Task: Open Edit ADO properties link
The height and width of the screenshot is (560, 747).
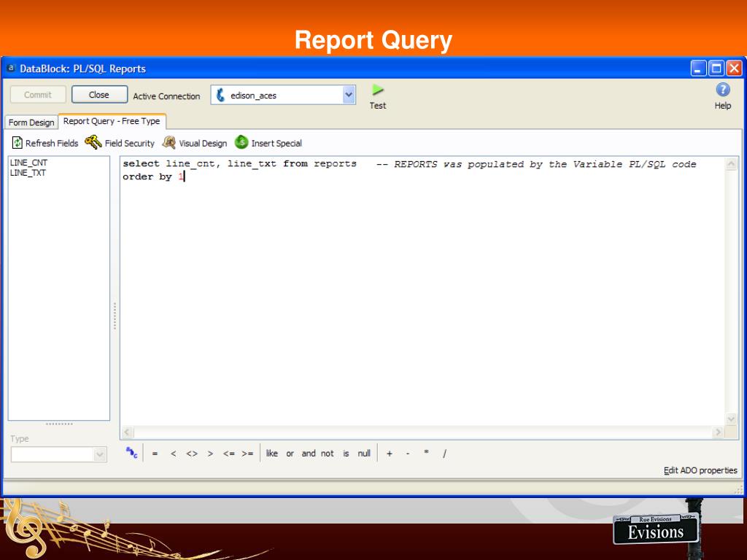Action: (700, 470)
